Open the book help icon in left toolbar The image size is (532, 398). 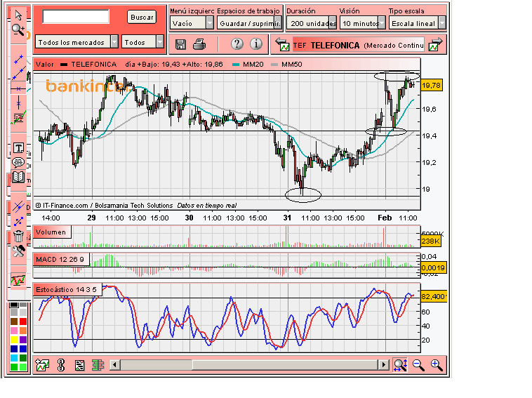[18, 177]
